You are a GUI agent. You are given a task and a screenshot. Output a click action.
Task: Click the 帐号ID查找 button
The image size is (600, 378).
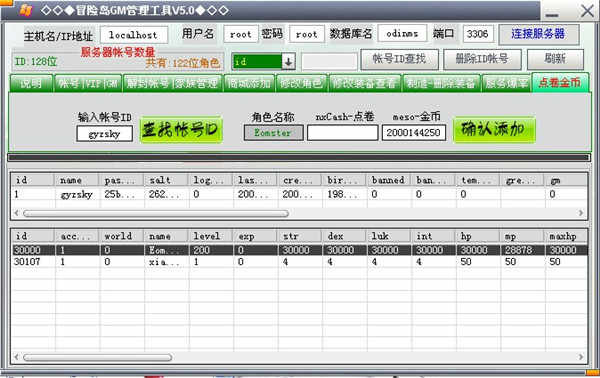coord(399,59)
